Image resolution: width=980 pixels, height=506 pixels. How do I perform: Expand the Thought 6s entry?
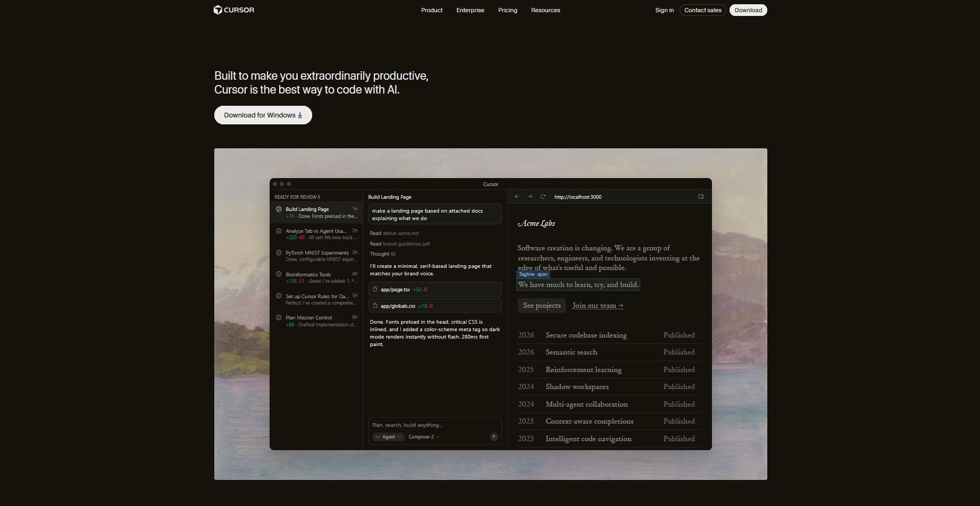(383, 254)
